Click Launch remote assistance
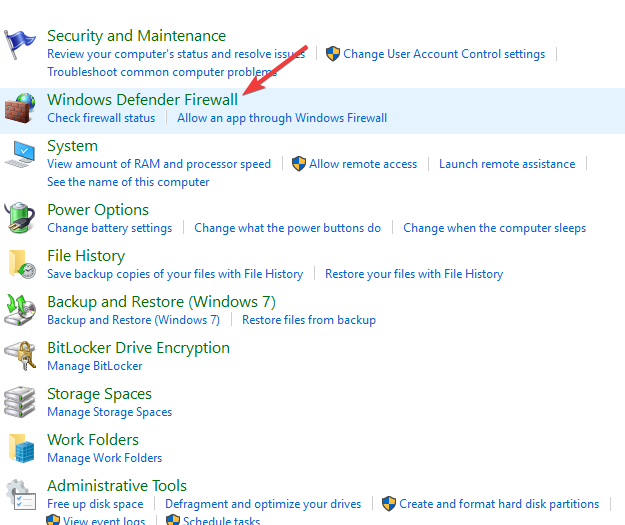Viewport: 625px width, 525px height. point(507,164)
